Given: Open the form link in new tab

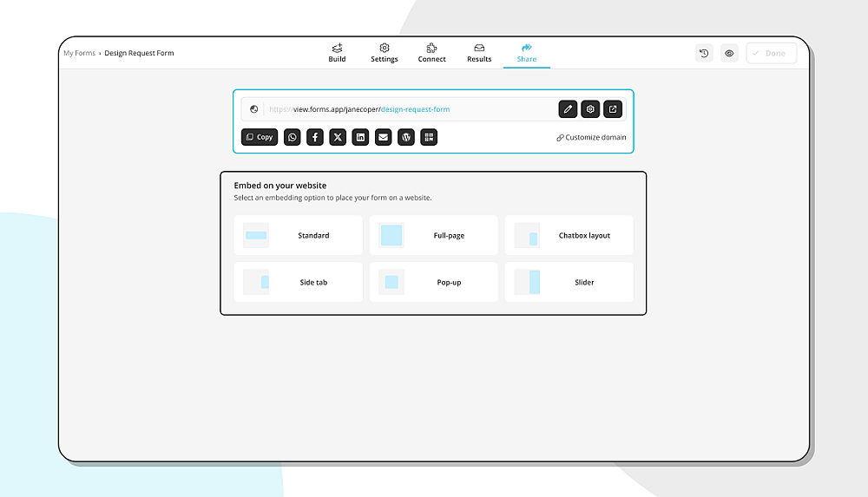Looking at the screenshot, I should pos(613,109).
